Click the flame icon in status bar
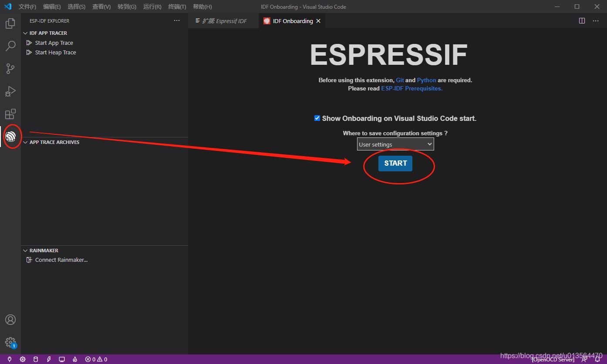 click(75, 359)
